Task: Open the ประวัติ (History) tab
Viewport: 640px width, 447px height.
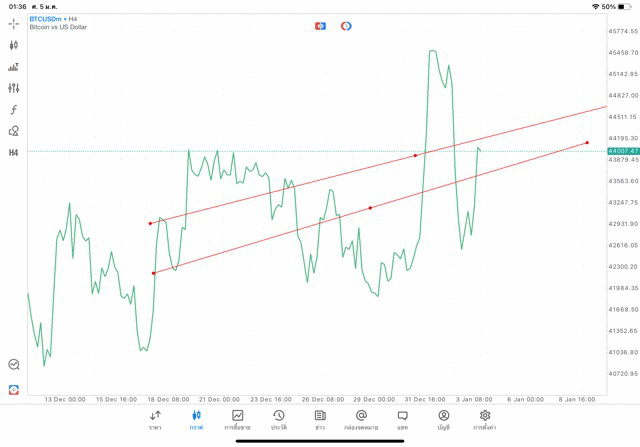Action: pos(279,420)
